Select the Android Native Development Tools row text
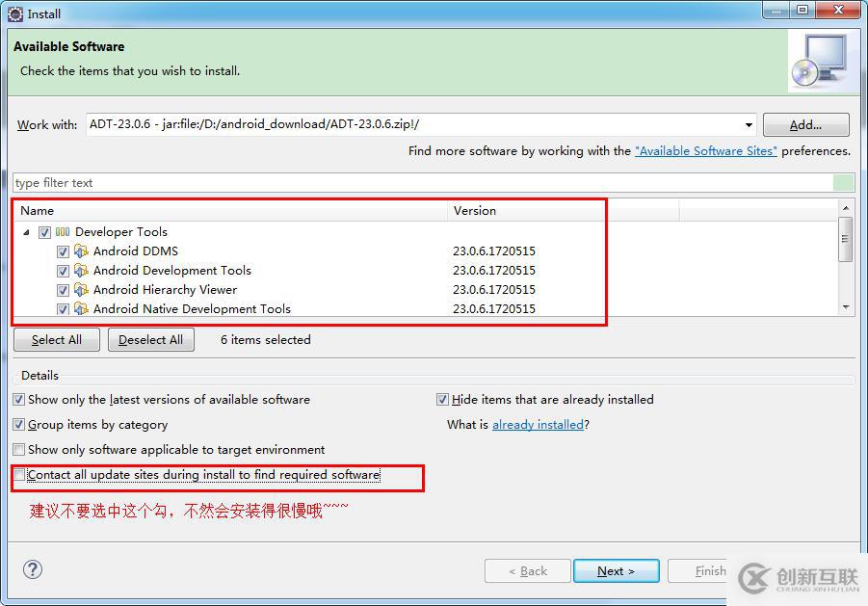 click(x=192, y=309)
